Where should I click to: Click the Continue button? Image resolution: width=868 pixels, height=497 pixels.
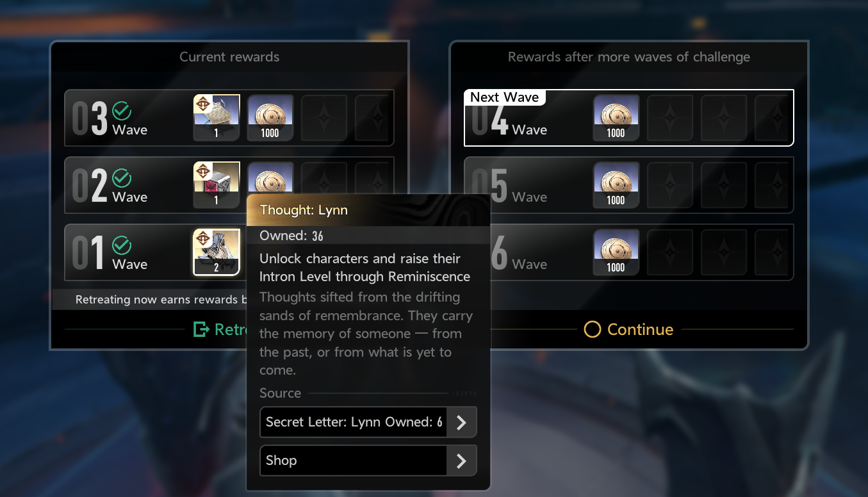point(629,329)
